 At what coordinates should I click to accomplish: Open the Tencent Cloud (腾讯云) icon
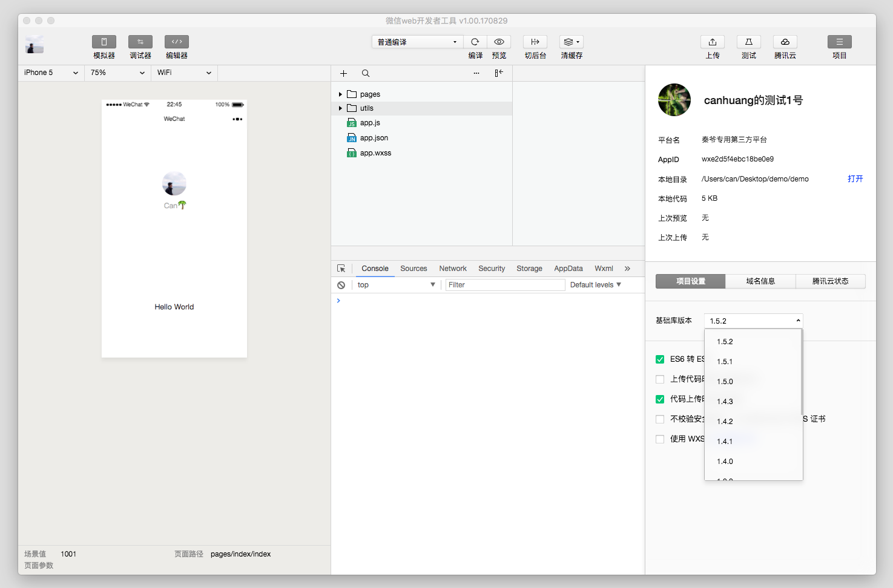785,42
